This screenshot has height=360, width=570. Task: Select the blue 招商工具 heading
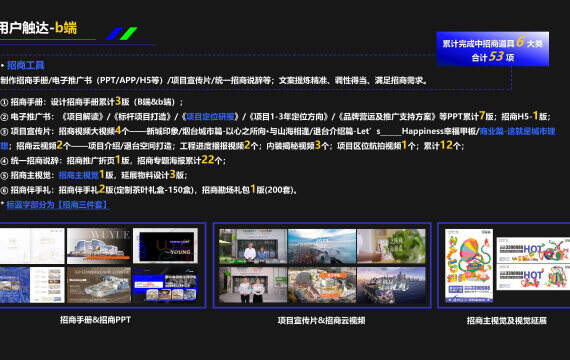(25, 65)
